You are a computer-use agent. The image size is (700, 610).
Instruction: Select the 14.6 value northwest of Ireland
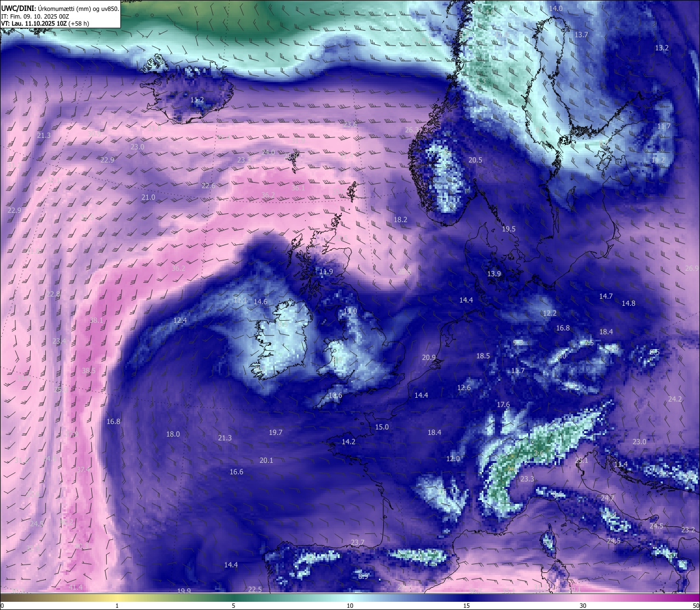260,301
